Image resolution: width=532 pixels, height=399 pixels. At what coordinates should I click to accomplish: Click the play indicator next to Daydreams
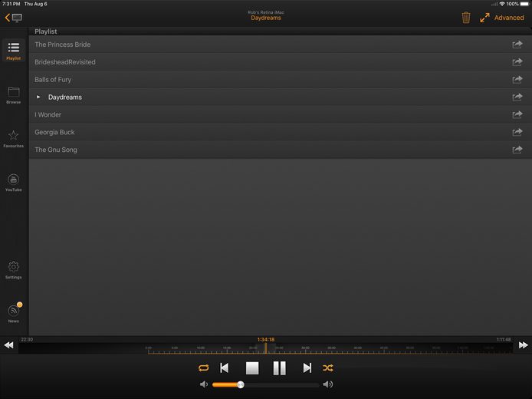[x=38, y=97]
